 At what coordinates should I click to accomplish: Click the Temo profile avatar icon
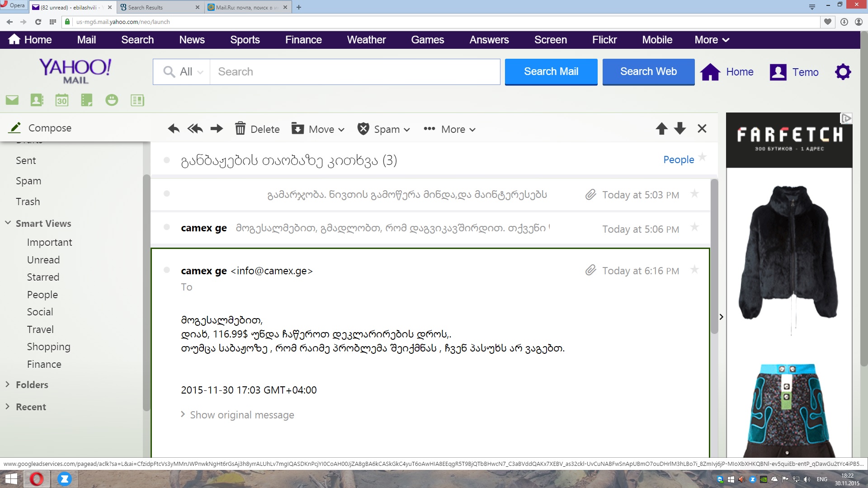click(x=778, y=72)
